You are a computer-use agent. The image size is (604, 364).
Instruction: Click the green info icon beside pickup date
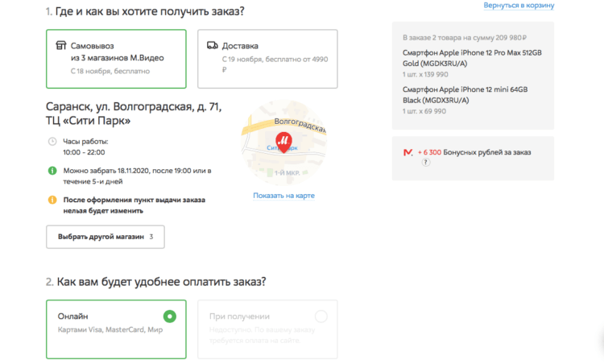pos(52,171)
